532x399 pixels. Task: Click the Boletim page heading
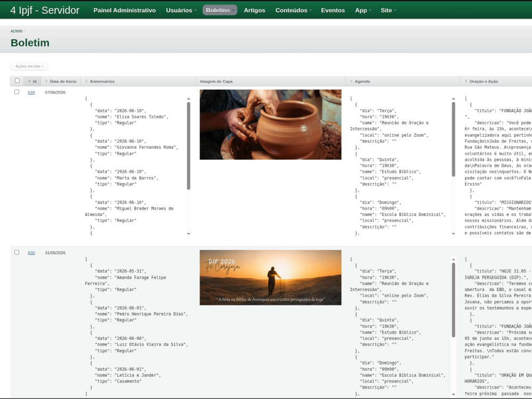[x=30, y=43]
